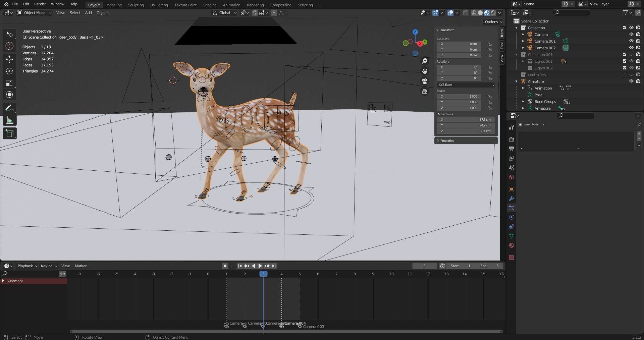
Task: Select Rendered viewport shading mode
Action: point(493,13)
